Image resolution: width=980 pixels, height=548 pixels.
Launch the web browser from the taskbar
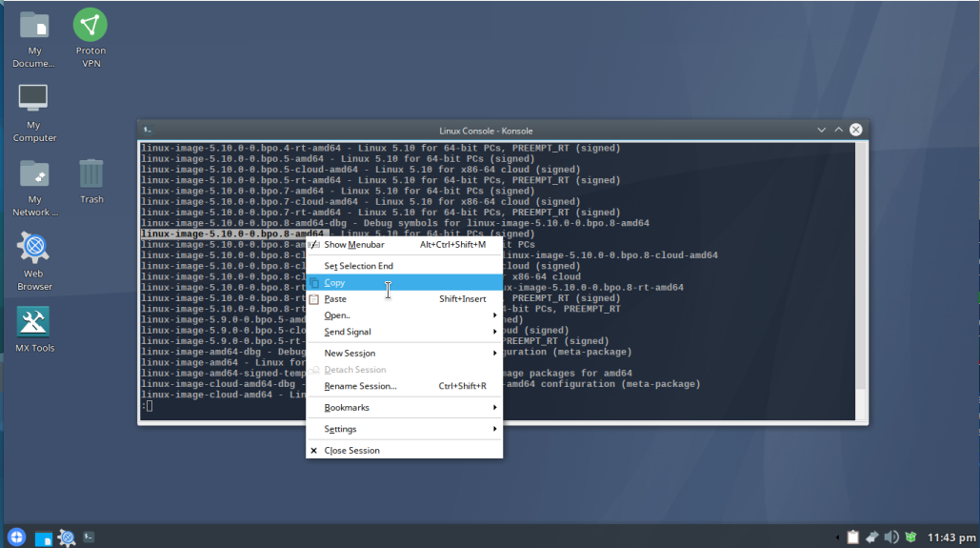click(67, 538)
